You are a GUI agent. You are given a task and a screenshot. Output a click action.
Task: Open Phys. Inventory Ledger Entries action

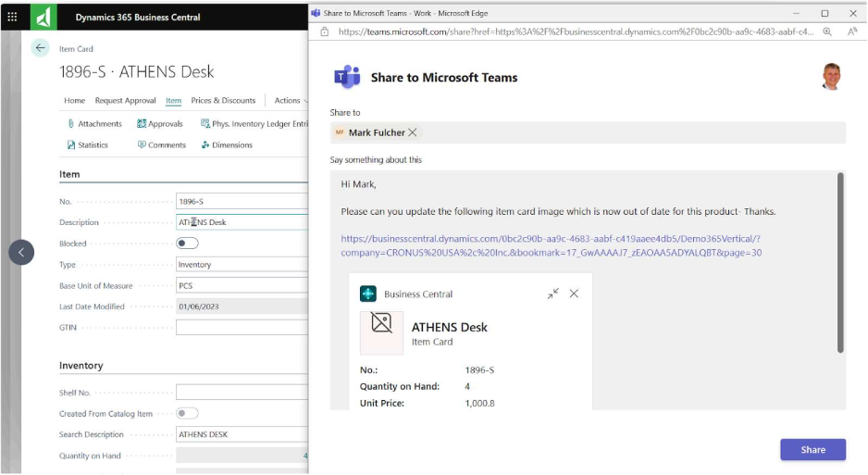254,123
